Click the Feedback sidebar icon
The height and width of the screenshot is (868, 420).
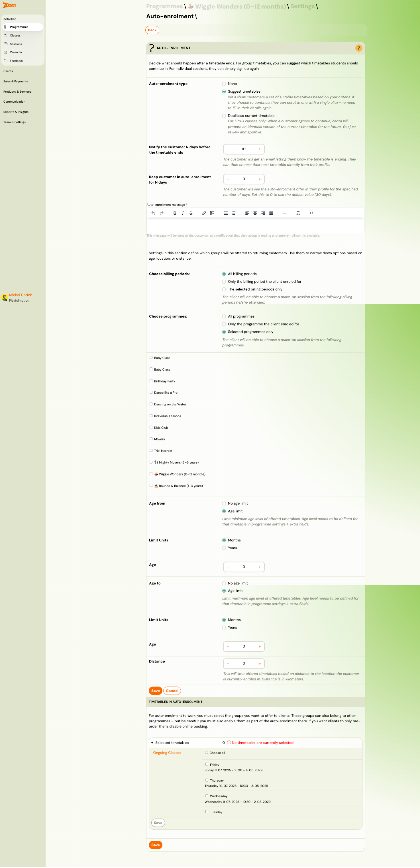(x=5, y=61)
